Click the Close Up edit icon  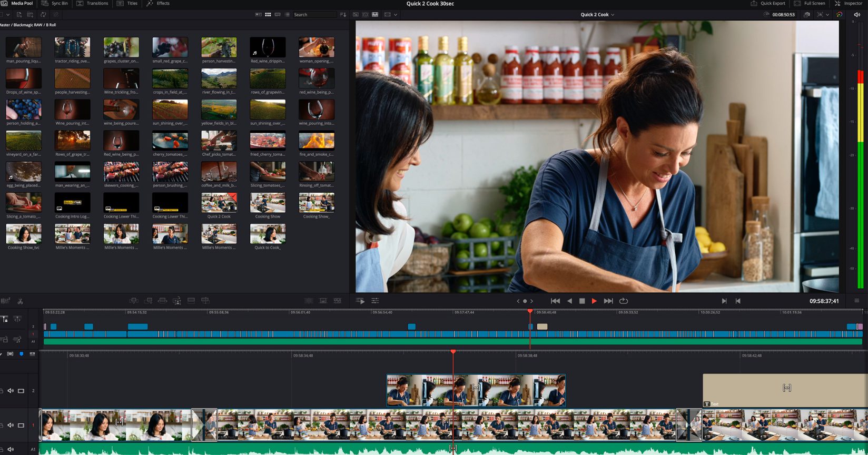(x=177, y=301)
